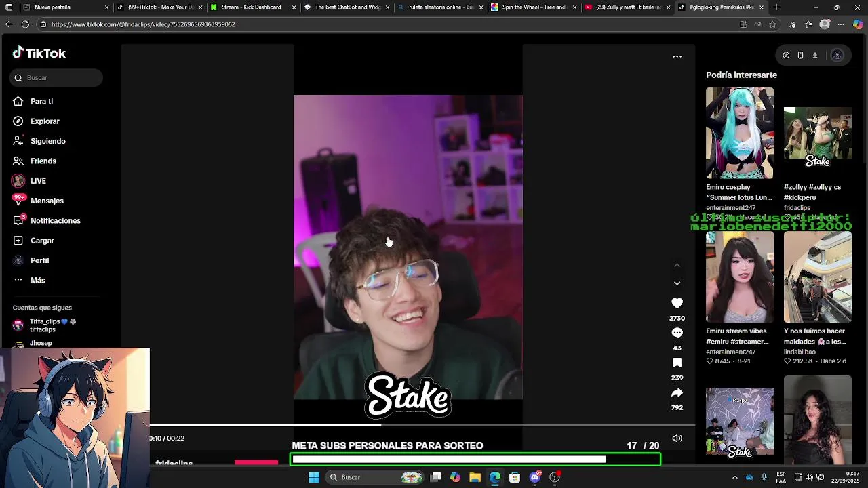Screen dimensions: 868x488
Task: Open the Y nos fuimos hacer maldades video
Action: tap(818, 277)
